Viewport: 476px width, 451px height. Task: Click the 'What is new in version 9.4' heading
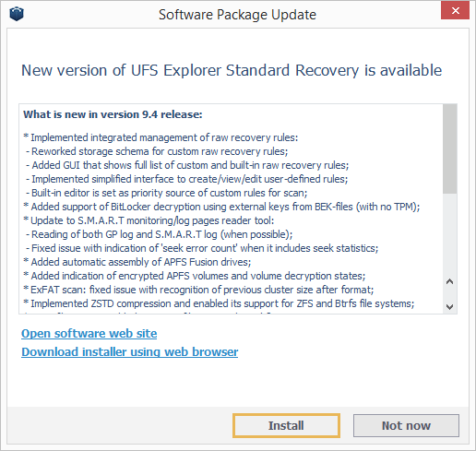point(113,114)
